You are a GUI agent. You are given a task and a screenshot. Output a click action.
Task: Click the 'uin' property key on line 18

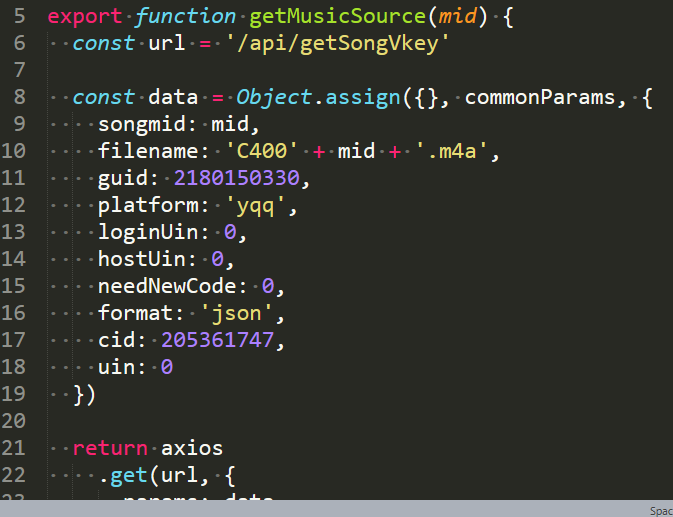coord(116,367)
